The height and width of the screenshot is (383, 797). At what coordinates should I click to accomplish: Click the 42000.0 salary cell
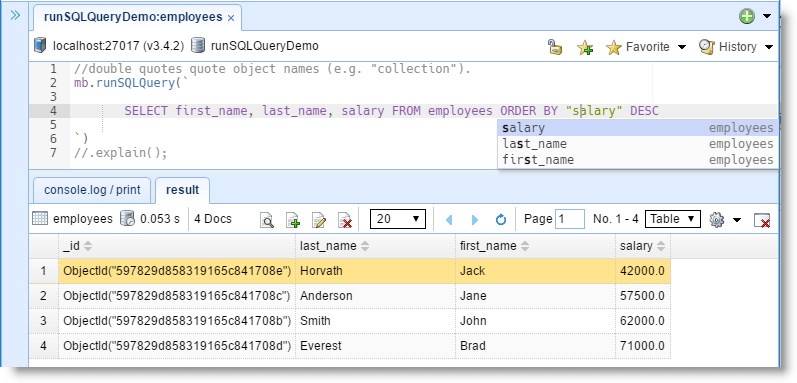(643, 271)
